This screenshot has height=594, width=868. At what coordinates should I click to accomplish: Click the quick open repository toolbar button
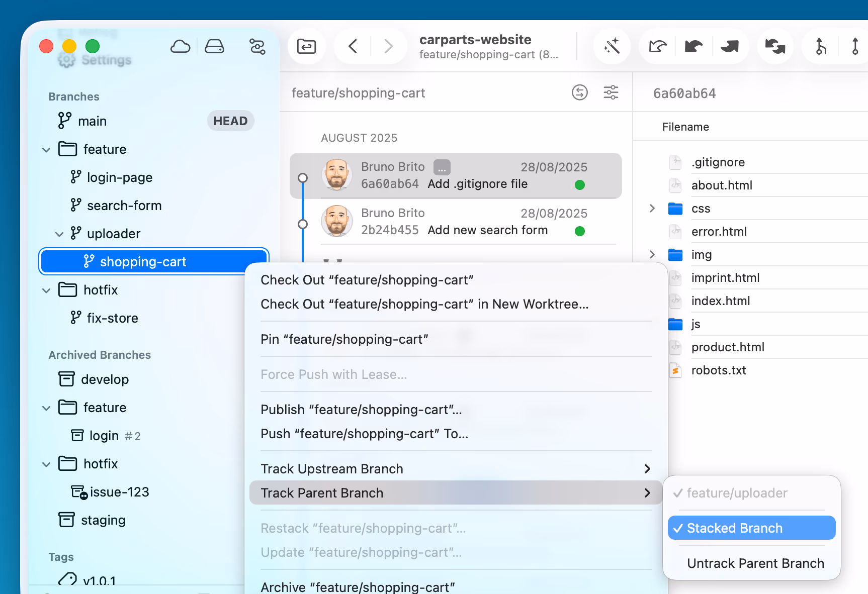click(x=306, y=47)
